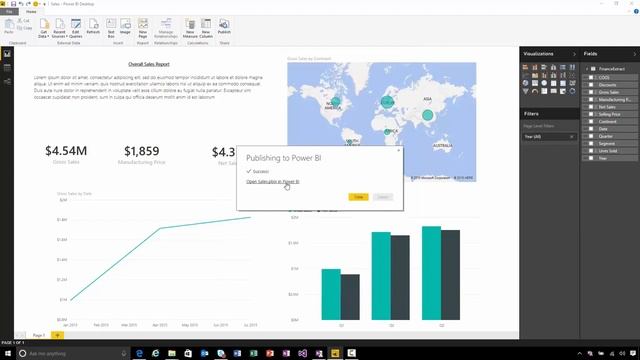Click the Image insert button

125,26
